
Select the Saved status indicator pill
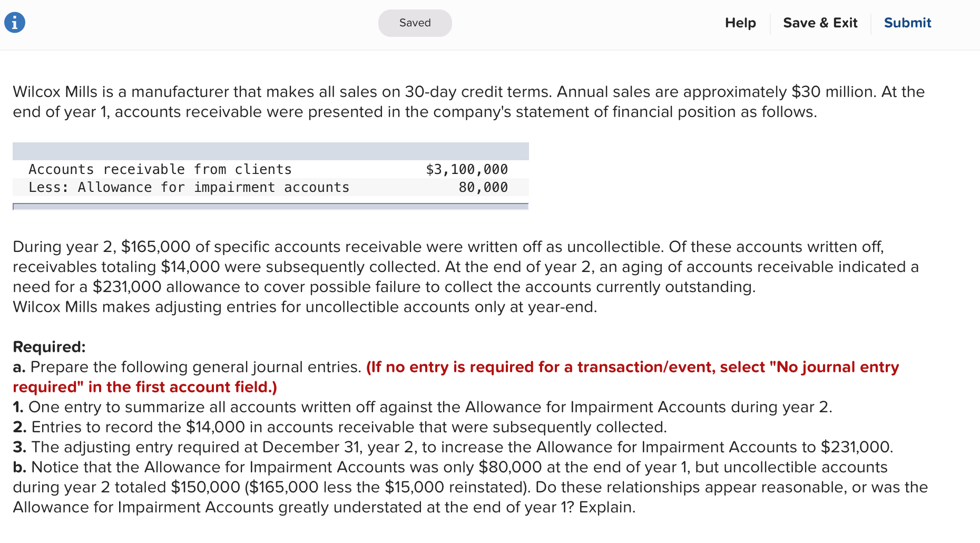(x=415, y=23)
